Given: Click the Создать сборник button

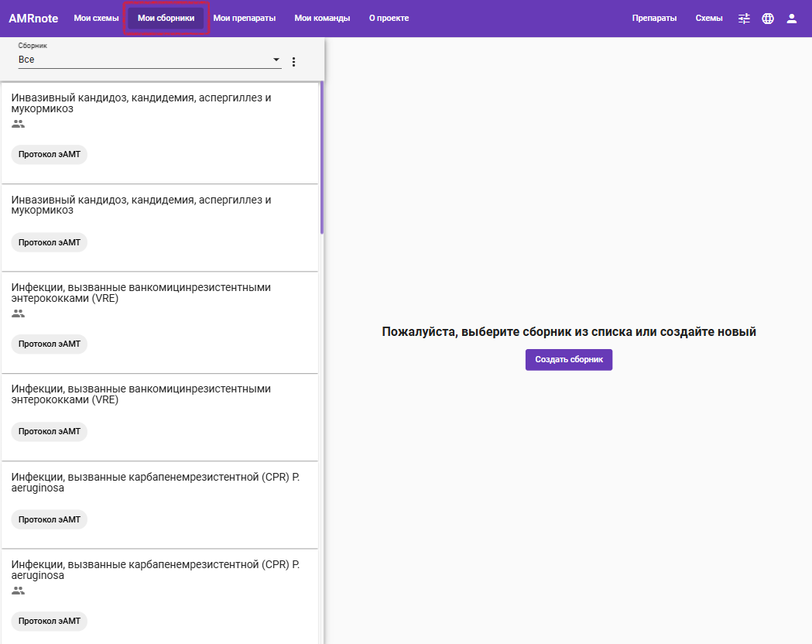Looking at the screenshot, I should 569,360.
